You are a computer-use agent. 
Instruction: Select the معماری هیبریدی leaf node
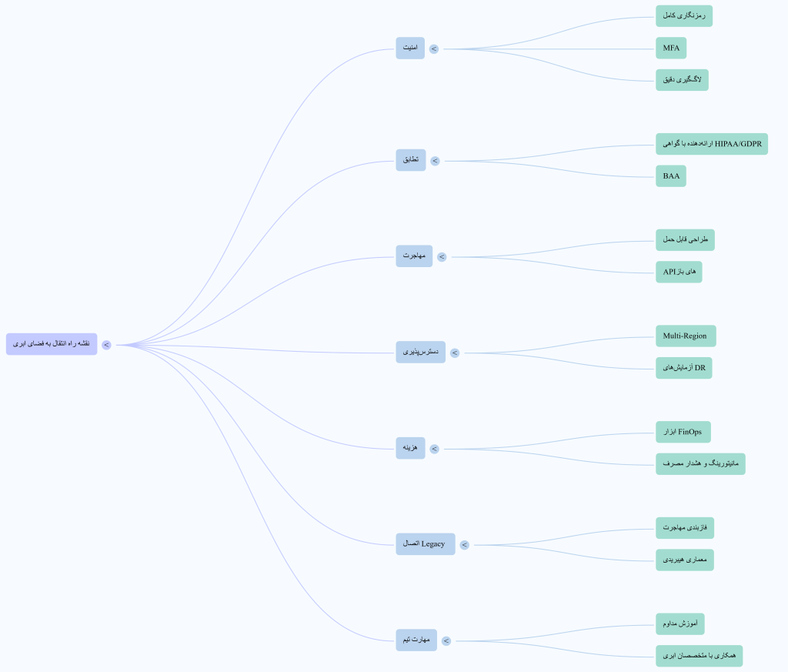coord(684,560)
